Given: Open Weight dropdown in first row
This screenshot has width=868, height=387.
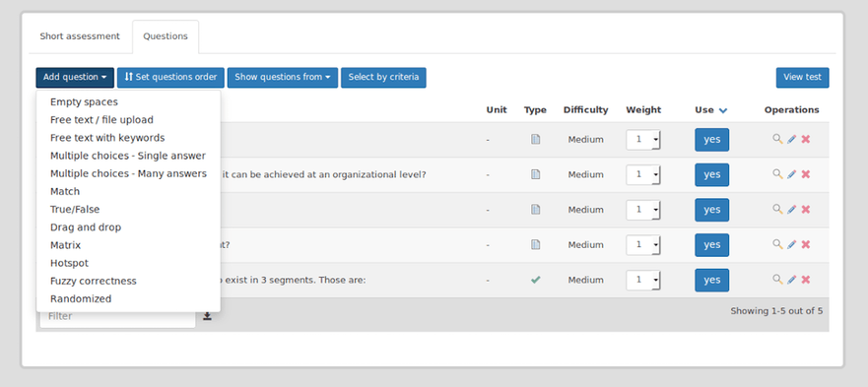Looking at the screenshot, I should pos(643,140).
